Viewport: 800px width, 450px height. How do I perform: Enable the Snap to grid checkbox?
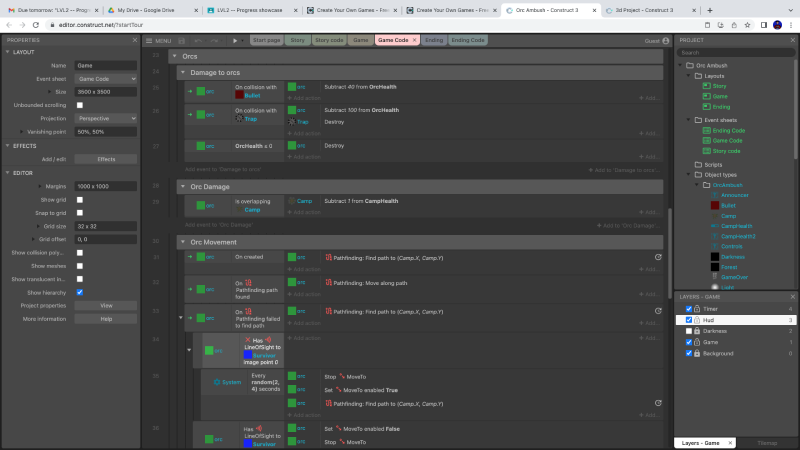pos(80,213)
